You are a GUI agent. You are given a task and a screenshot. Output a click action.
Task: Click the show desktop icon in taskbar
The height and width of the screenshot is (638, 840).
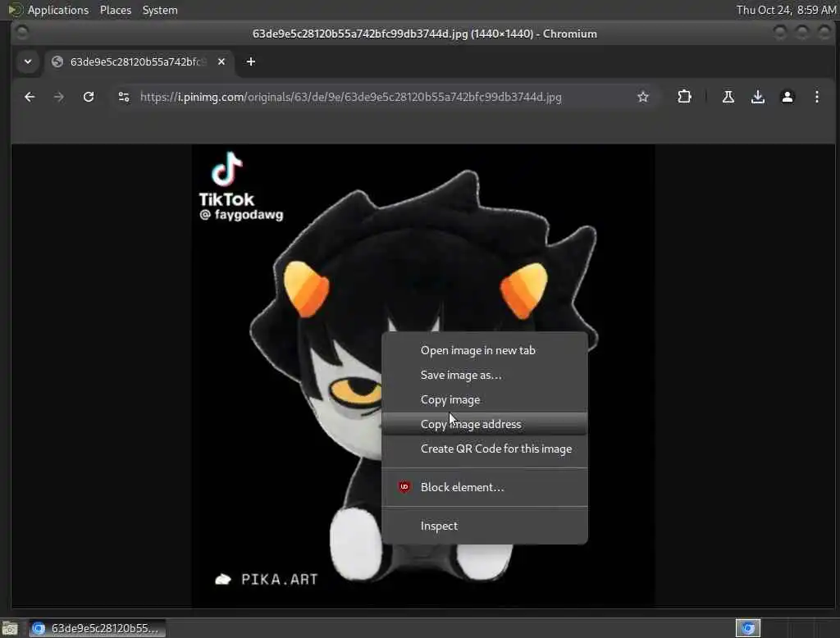click(10, 628)
